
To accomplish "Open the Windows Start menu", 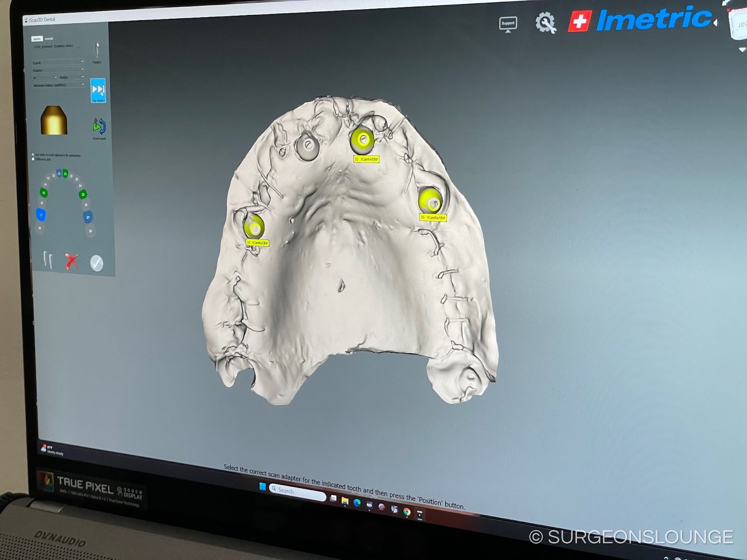I will tap(263, 487).
